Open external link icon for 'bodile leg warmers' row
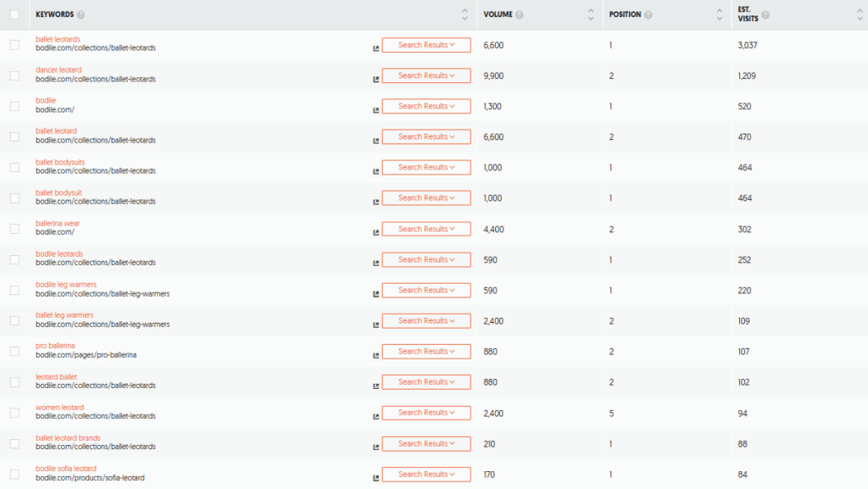 (376, 294)
